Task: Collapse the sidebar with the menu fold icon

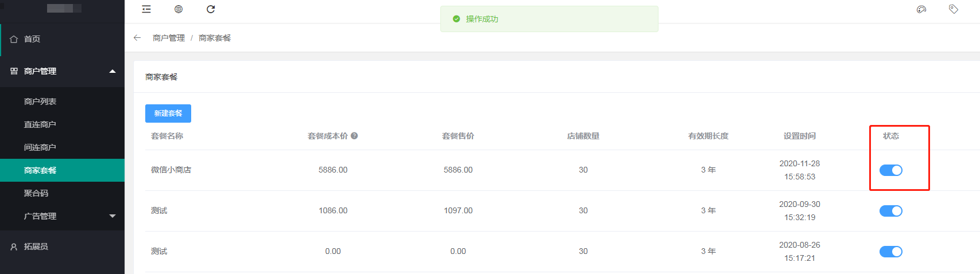Action: click(146, 9)
